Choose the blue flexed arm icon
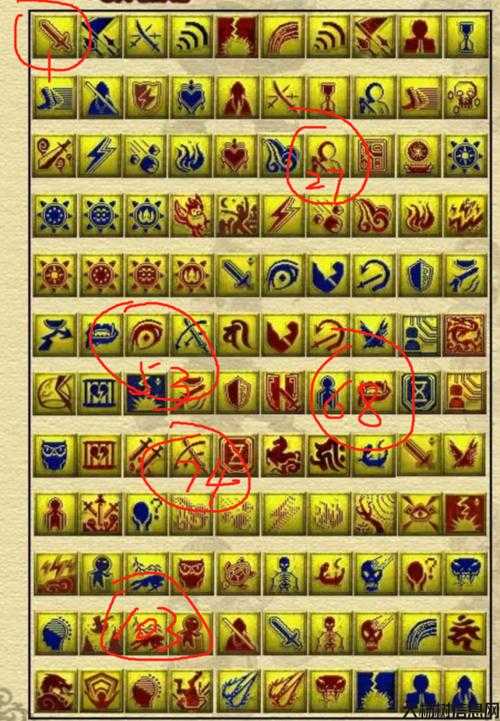This screenshot has height=721, width=500. 328,275
